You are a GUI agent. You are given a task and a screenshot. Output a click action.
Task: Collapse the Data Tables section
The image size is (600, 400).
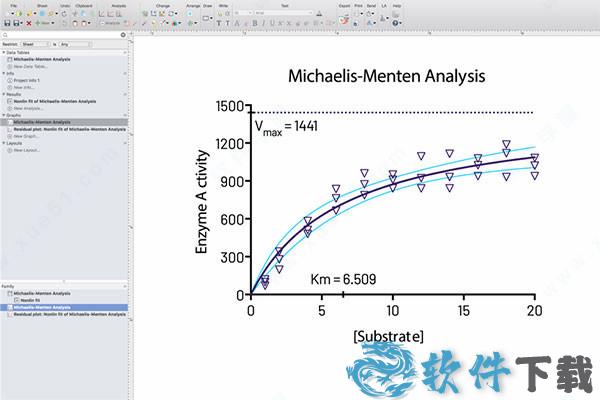(x=4, y=52)
